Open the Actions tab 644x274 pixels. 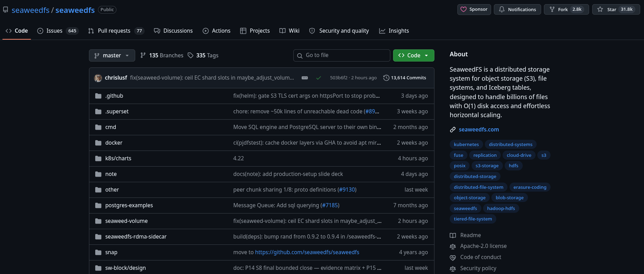pos(217,31)
